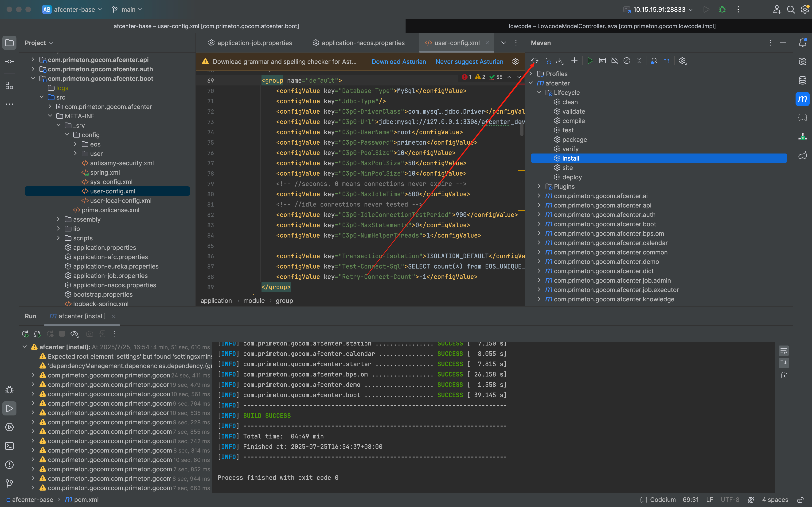
Task: Open the Terminal tool window
Action: click(9, 446)
